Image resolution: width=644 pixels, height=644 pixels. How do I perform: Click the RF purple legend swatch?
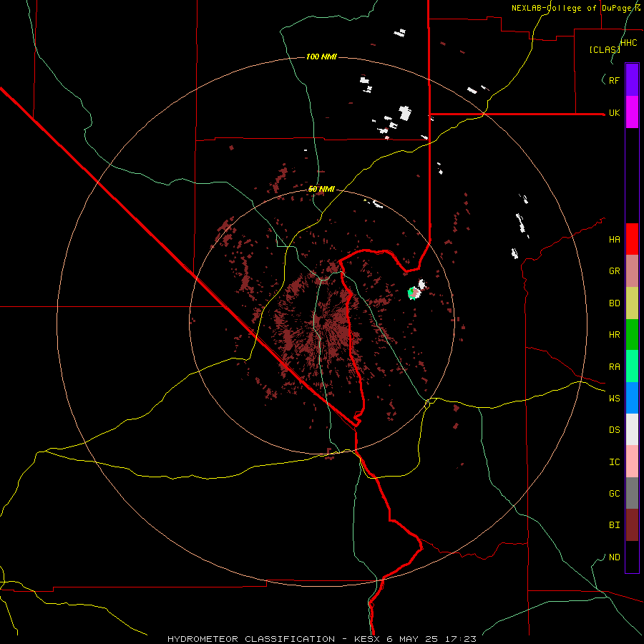click(x=632, y=80)
